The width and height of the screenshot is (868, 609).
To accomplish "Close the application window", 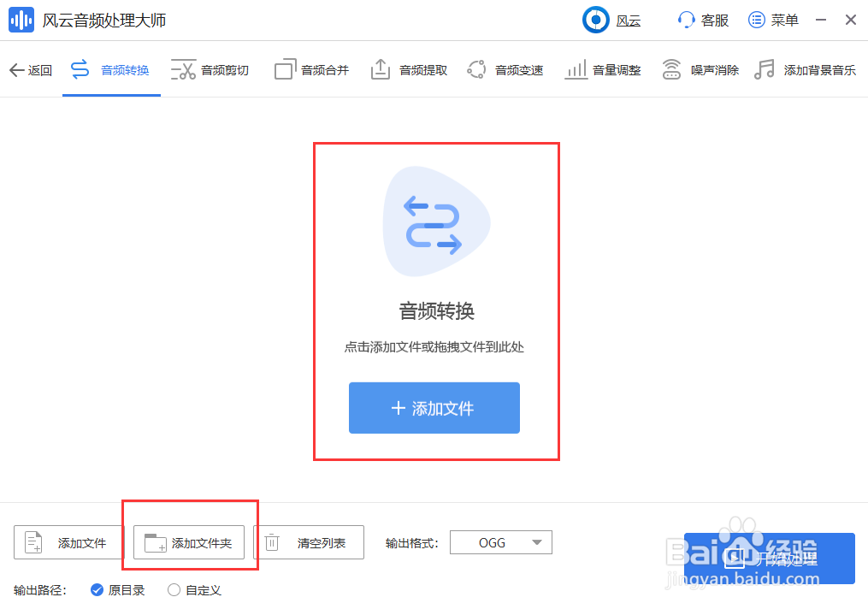I will [x=851, y=21].
